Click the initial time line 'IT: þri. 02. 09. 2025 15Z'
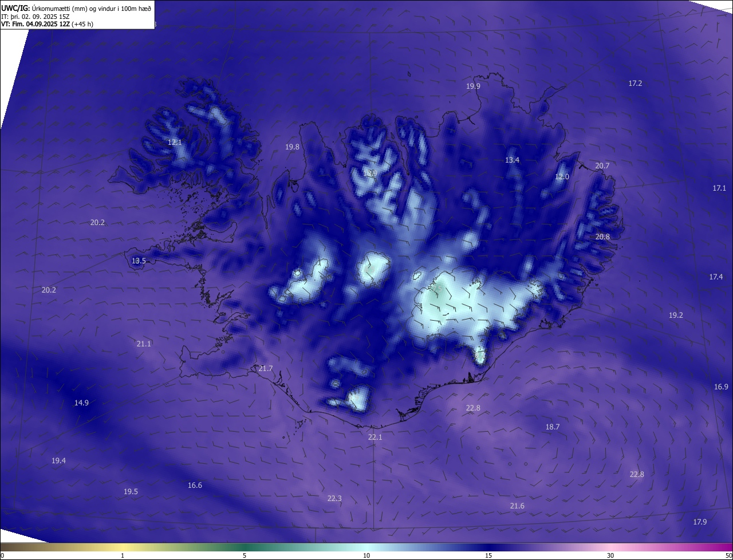The image size is (733, 560). pyautogui.click(x=36, y=16)
